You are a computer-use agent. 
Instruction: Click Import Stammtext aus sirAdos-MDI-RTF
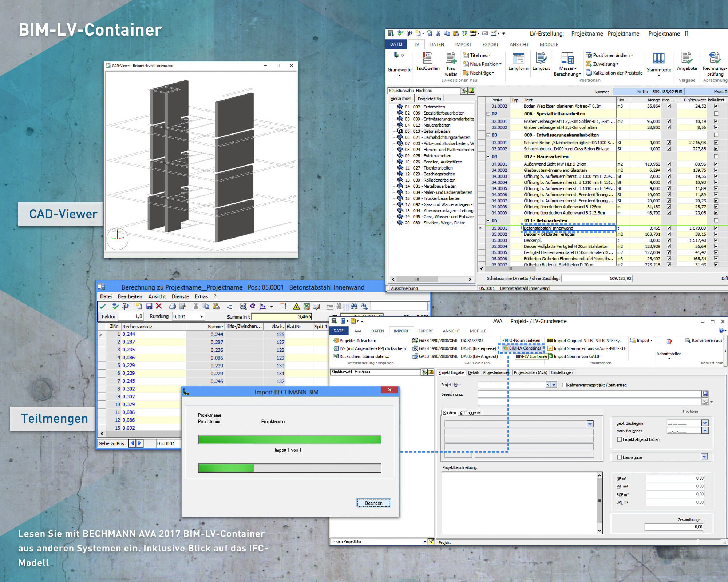(x=587, y=348)
